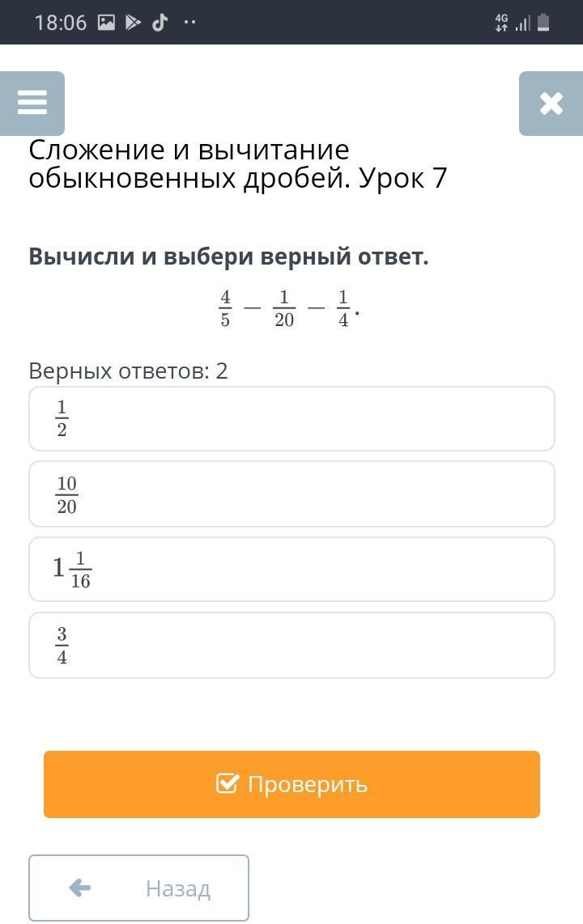Image resolution: width=583 pixels, height=924 pixels.
Task: Tap the clock showing 18:06
Action: coord(61,23)
